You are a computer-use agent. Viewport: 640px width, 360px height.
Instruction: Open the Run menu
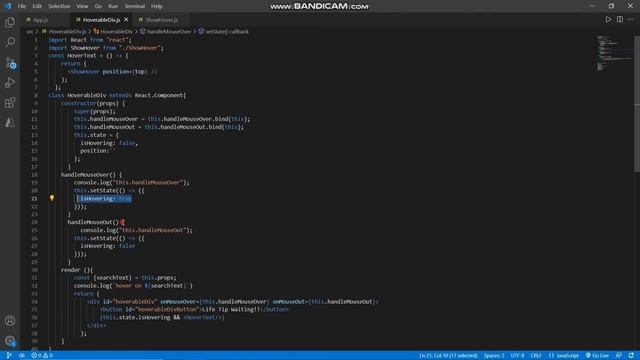[x=113, y=6]
